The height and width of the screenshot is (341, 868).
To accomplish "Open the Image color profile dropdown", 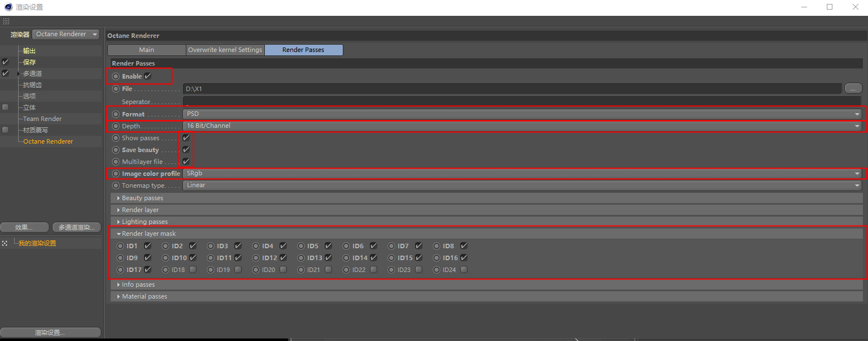I will (x=522, y=174).
